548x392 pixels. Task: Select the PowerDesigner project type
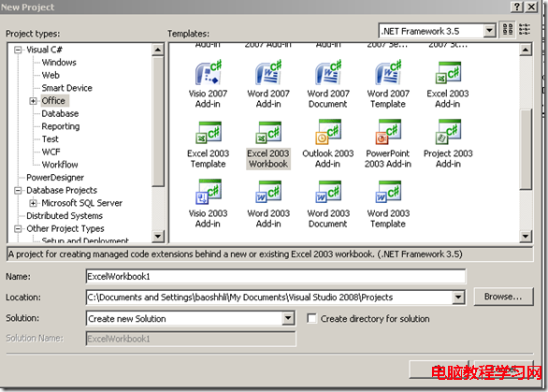point(55,178)
